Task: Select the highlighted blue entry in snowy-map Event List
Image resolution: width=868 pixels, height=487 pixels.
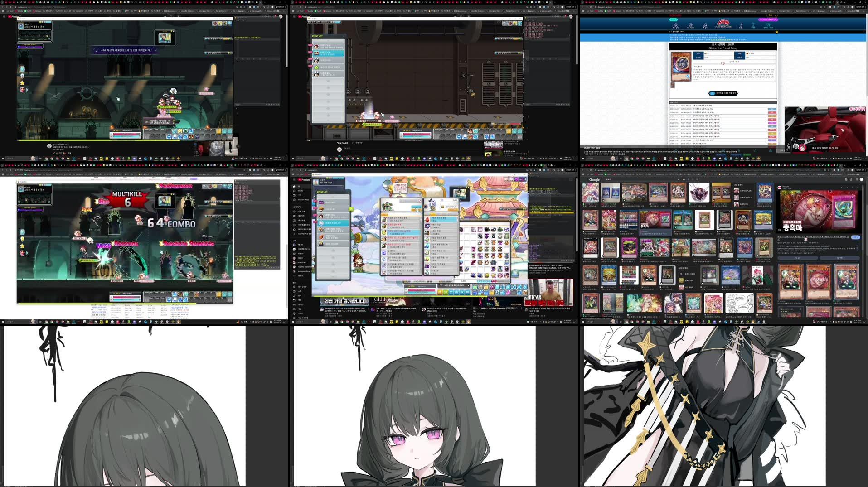Action: point(333,223)
